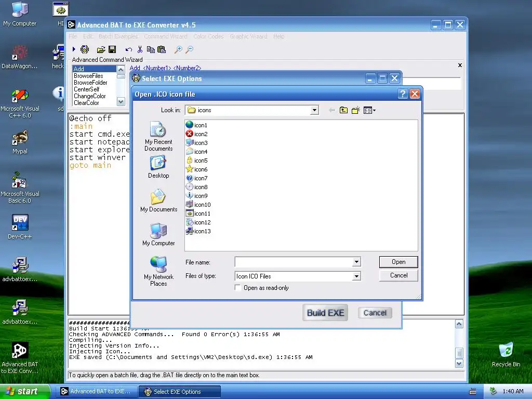The image size is (532, 399).
Task: Select the icon8 disc file
Action: tap(197, 187)
